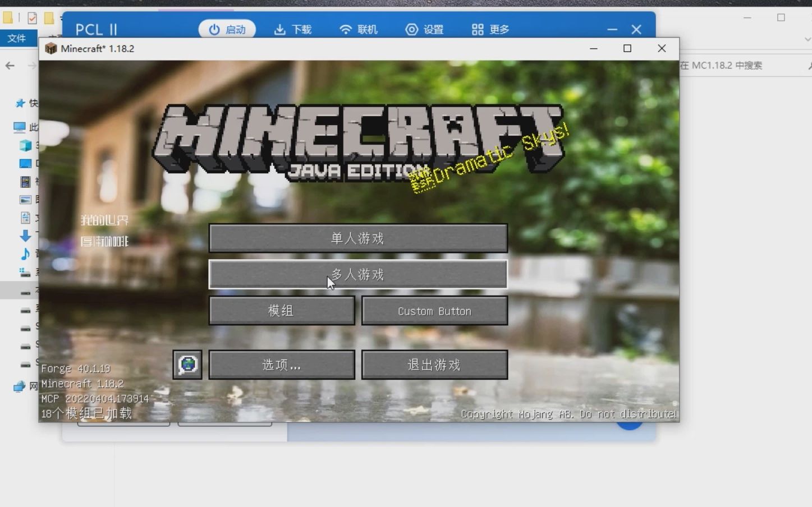Open Downloads folder in Explorer sidebar
Viewport: 812px width, 507px height.
[25, 236]
